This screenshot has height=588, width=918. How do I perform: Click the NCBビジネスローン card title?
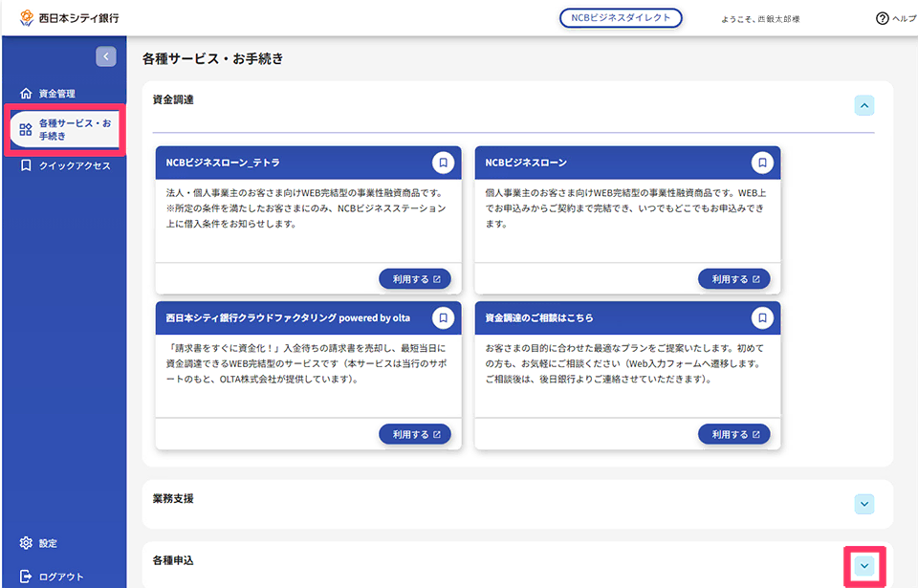point(526,163)
